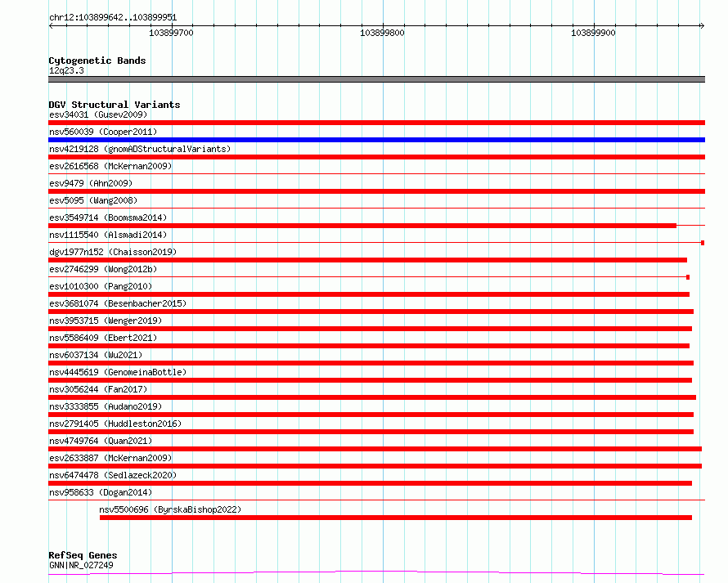Open nsv3333855 (Audano2019) variant label
Image resolution: width=728 pixels, height=583 pixels.
coord(106,406)
